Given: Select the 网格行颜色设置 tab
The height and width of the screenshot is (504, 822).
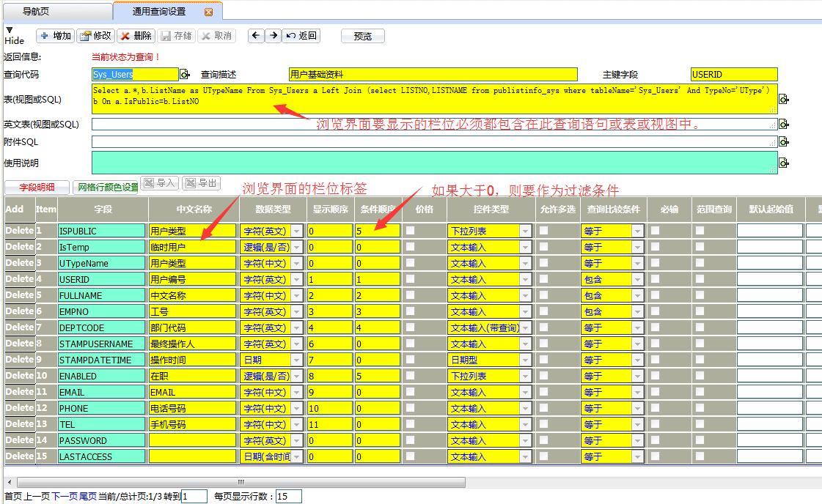Looking at the screenshot, I should click(108, 187).
